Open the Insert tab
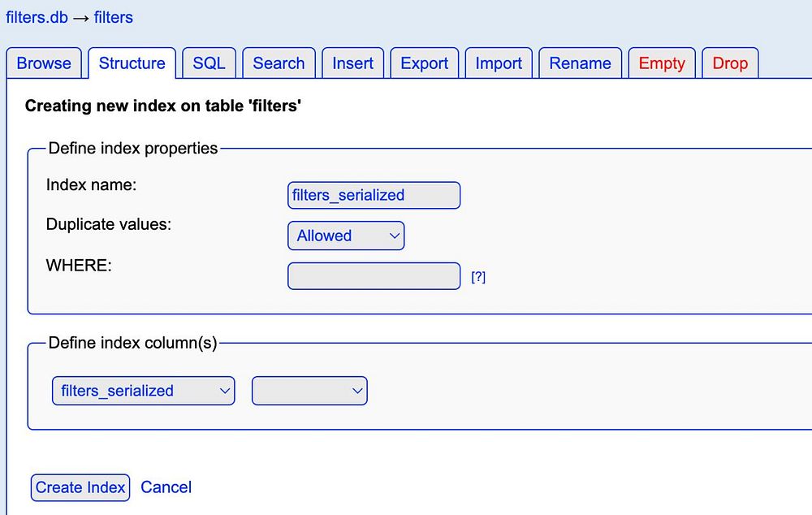The width and height of the screenshot is (812, 515). pyautogui.click(x=353, y=63)
